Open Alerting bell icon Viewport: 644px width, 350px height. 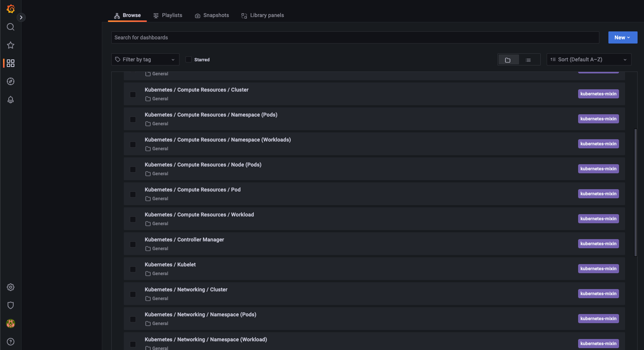click(x=11, y=100)
